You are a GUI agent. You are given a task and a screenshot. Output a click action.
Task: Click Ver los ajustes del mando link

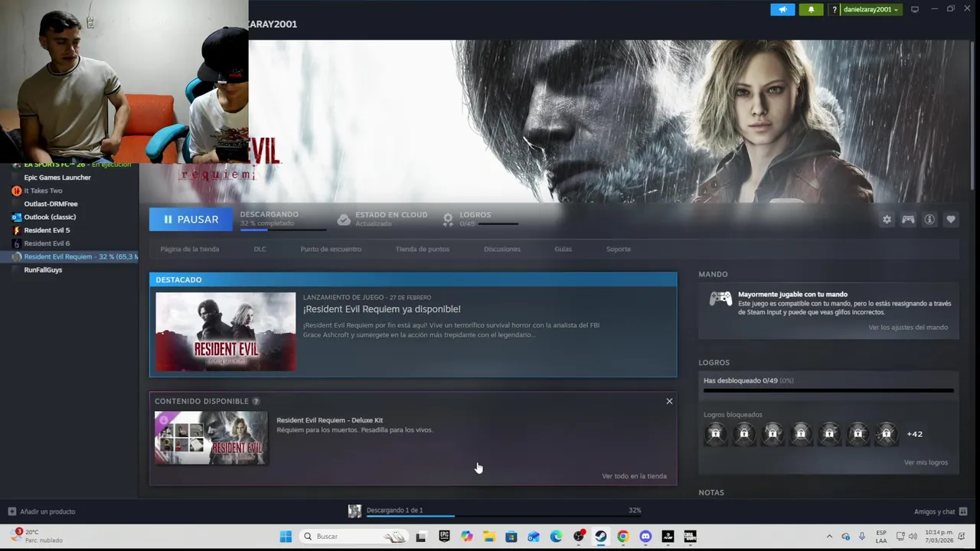pyautogui.click(x=908, y=328)
